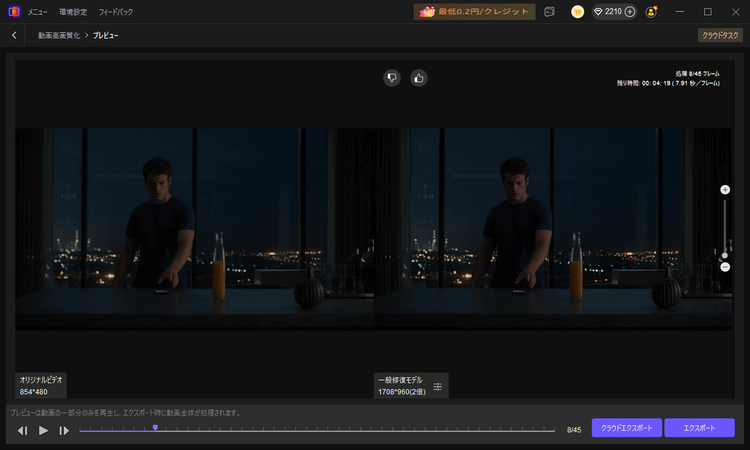Click the 処理 8/45 フレーム status text
This screenshot has height=450, width=750.
[x=697, y=74]
